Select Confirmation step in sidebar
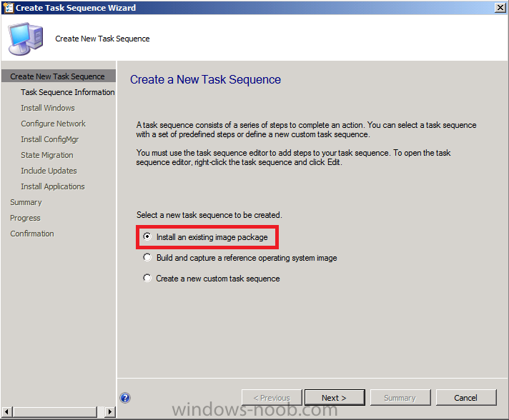 (31, 234)
